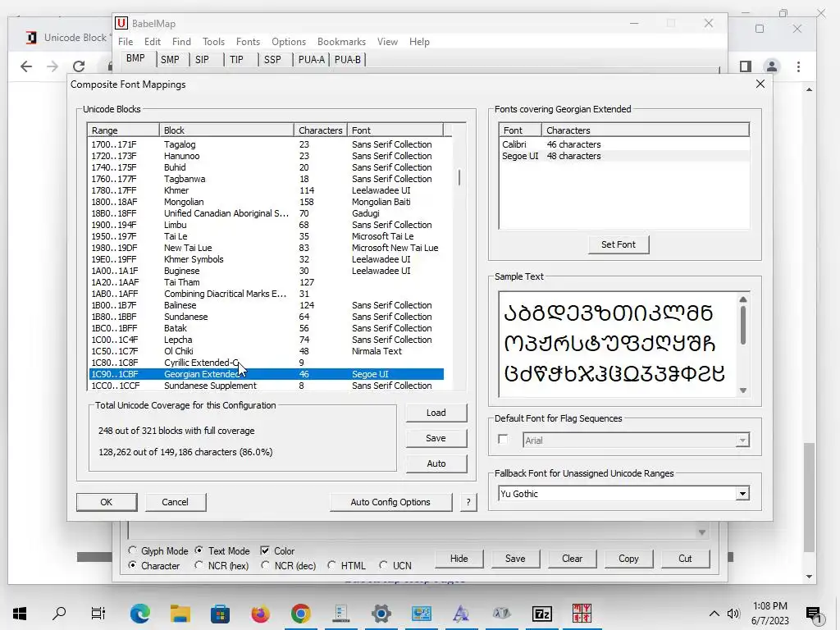
Task: Click the Cancel button
Action: pyautogui.click(x=176, y=502)
